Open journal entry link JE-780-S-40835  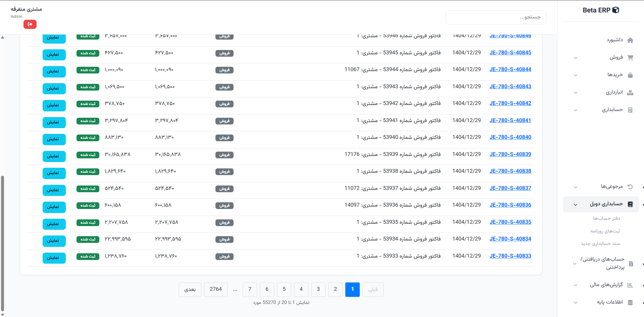point(510,222)
